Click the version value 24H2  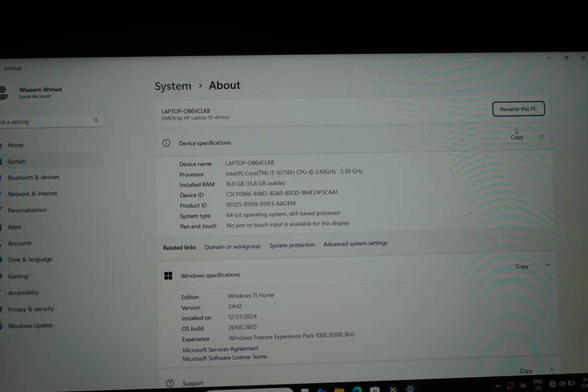(x=235, y=306)
